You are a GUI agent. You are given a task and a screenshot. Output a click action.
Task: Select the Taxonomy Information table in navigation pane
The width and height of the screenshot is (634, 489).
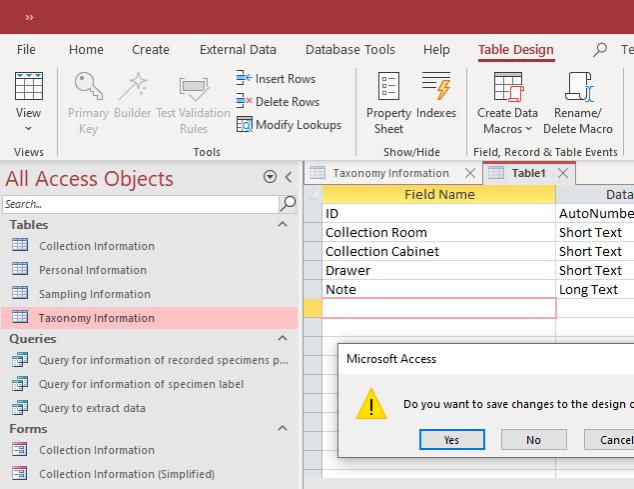point(150,318)
